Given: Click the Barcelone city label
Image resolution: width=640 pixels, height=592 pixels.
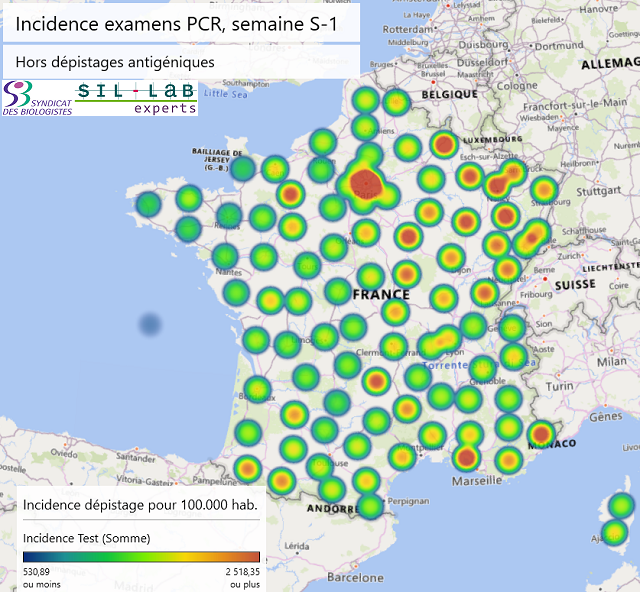Looking at the screenshot, I should pos(355,577).
